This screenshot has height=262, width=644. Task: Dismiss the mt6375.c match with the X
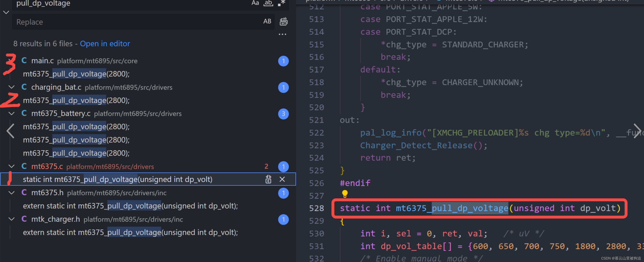tap(282, 179)
